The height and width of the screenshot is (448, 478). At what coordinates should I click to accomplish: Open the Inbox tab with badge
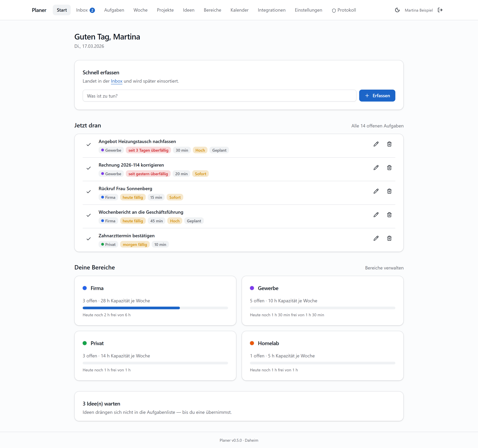click(85, 10)
